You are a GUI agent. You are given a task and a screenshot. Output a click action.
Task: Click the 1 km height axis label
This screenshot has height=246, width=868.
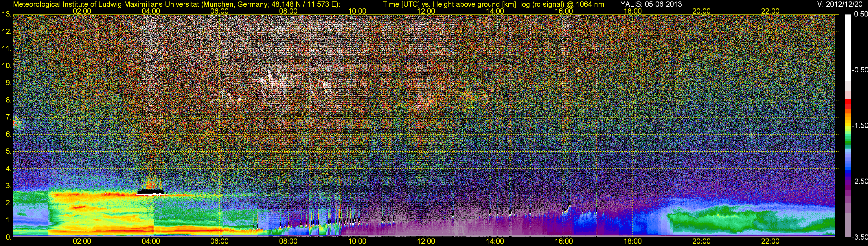(x=8, y=220)
